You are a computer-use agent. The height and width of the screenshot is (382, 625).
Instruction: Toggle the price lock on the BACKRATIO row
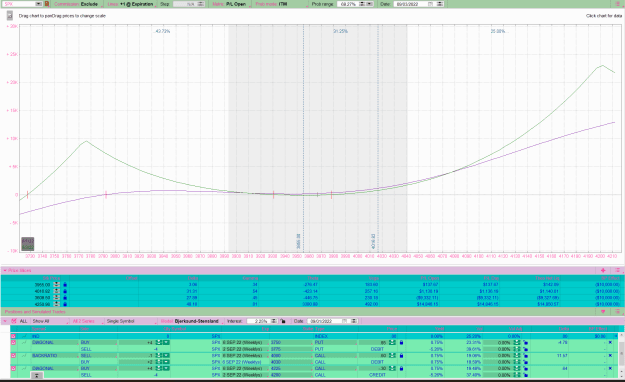(401, 355)
